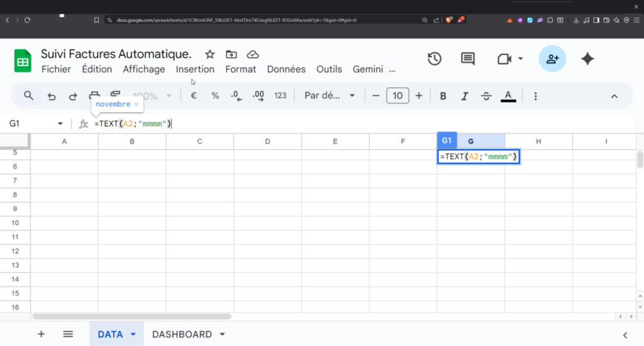Click the vertical scrollbar thumb
The image size is (644, 346).
click(x=640, y=160)
